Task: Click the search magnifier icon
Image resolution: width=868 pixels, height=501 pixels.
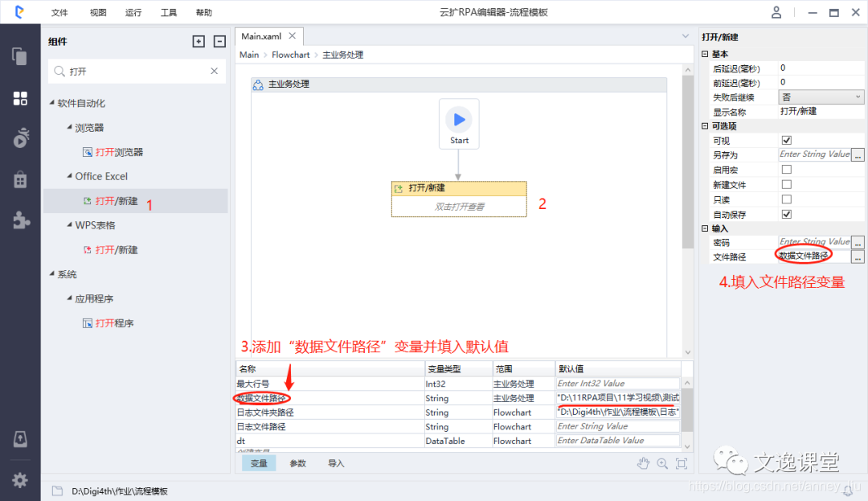Action: 59,71
